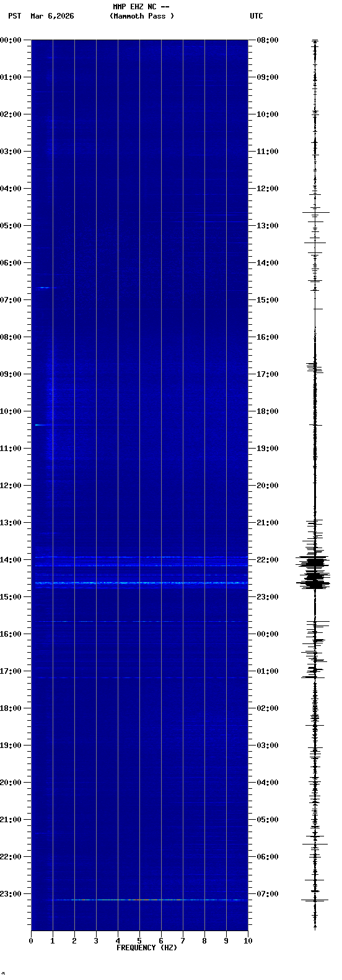This screenshot has width=342, height=980.
Task: Pick the 10:00 label on UTC axis
Action: [268, 114]
